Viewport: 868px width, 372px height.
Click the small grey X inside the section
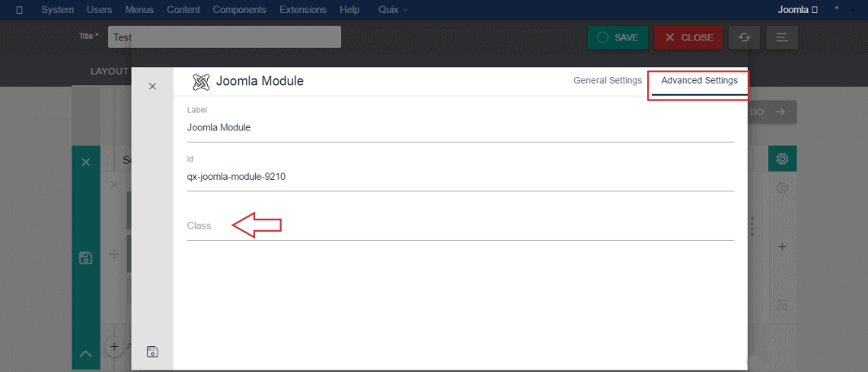point(114,184)
